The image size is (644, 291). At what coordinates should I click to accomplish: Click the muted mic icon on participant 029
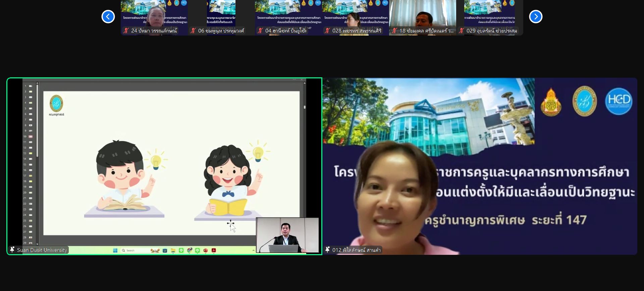point(462,31)
